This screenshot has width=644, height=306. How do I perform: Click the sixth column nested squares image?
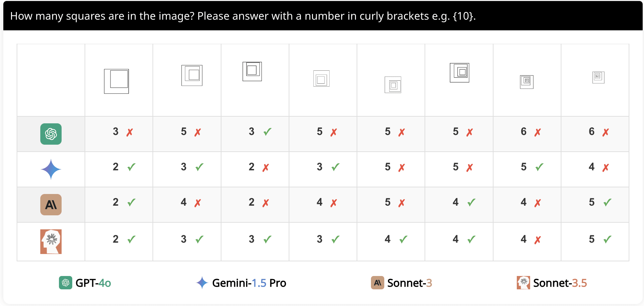point(460,73)
